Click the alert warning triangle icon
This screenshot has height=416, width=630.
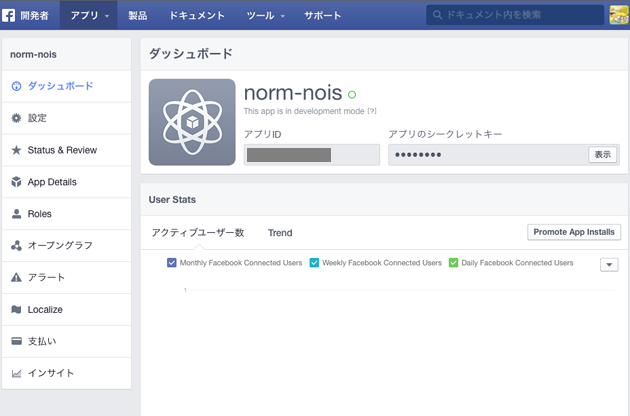16,278
